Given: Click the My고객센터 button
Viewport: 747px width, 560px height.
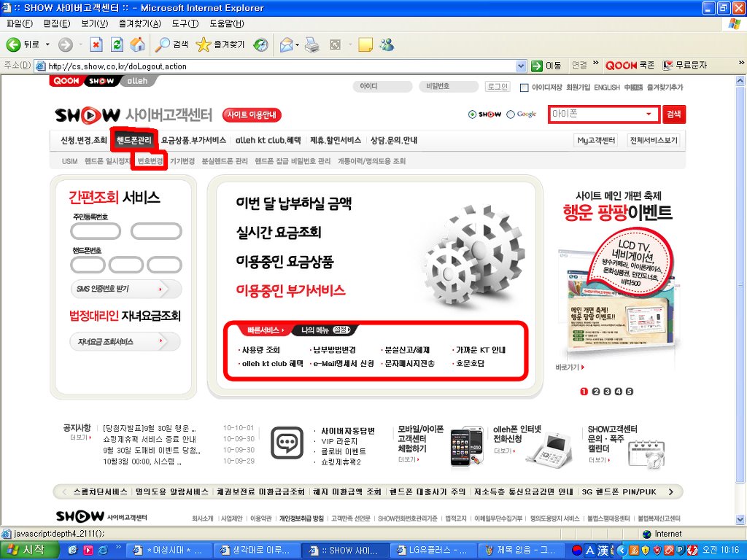Looking at the screenshot, I should click(x=596, y=141).
